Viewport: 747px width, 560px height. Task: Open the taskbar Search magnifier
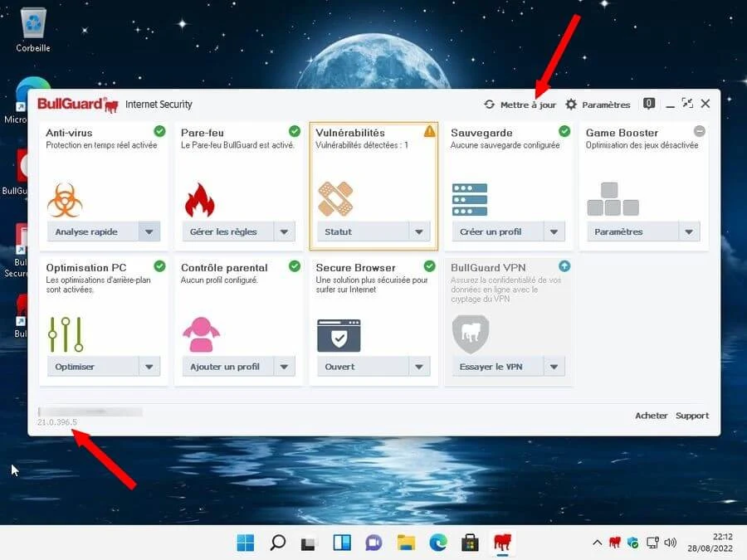(x=278, y=543)
